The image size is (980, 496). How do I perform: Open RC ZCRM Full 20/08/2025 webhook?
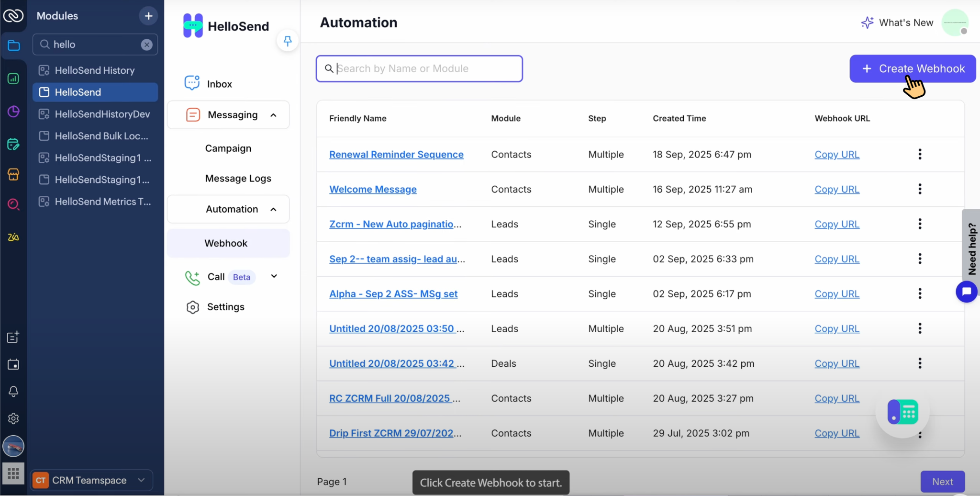(395, 398)
